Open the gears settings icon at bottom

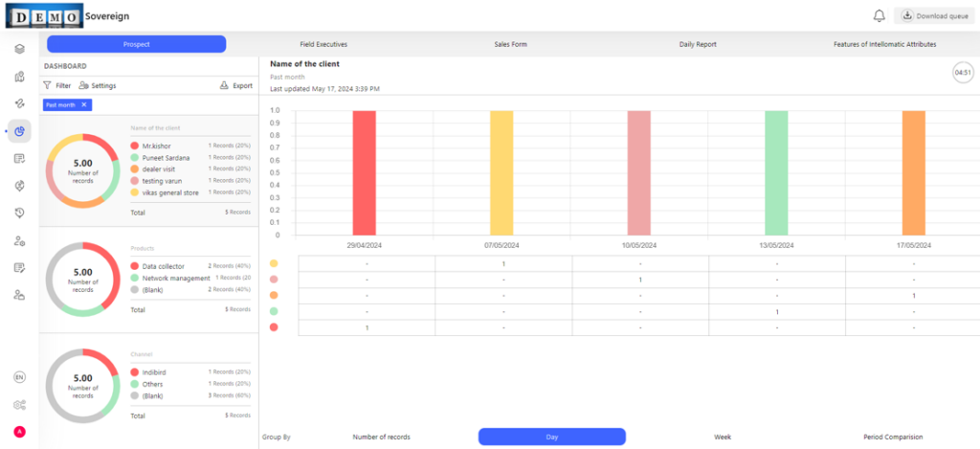19,405
